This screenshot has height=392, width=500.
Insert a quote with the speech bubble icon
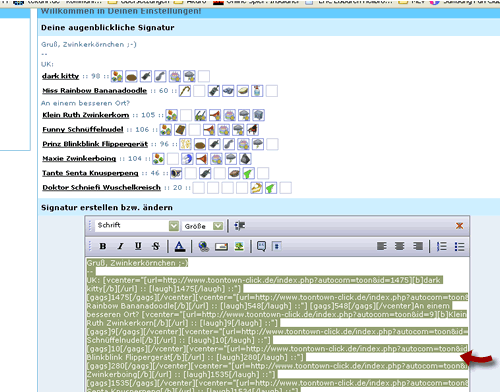pos(261,246)
